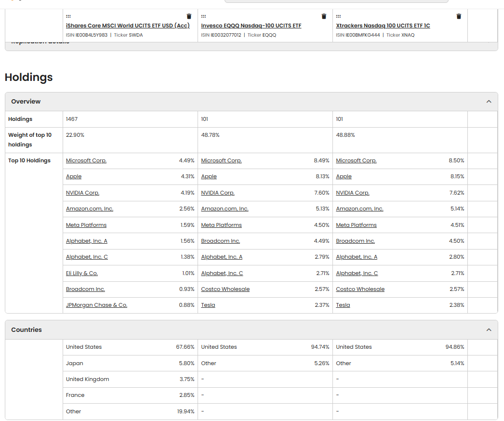The image size is (504, 421).
Task: Select Japan 5.80% country row
Action: click(130, 363)
